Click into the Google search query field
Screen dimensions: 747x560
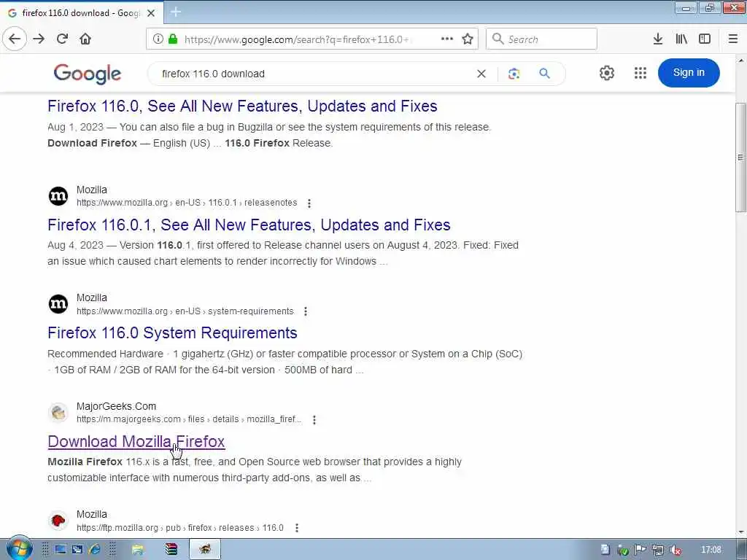point(314,74)
